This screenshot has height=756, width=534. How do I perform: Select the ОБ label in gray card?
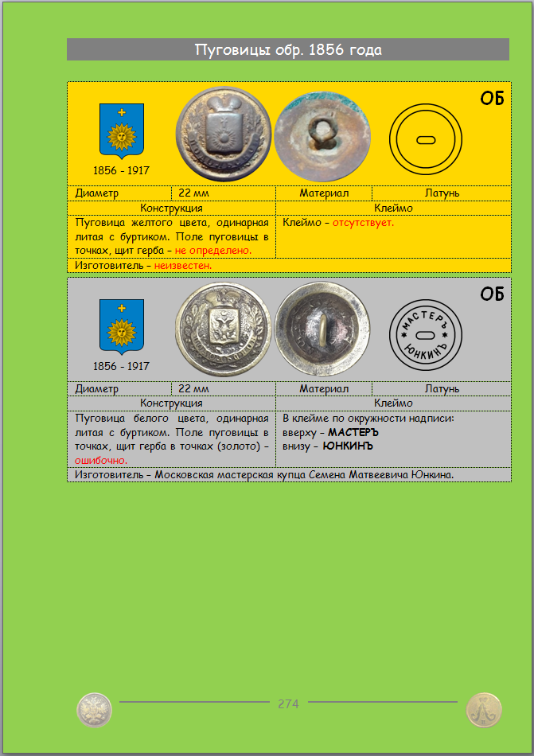click(x=492, y=294)
